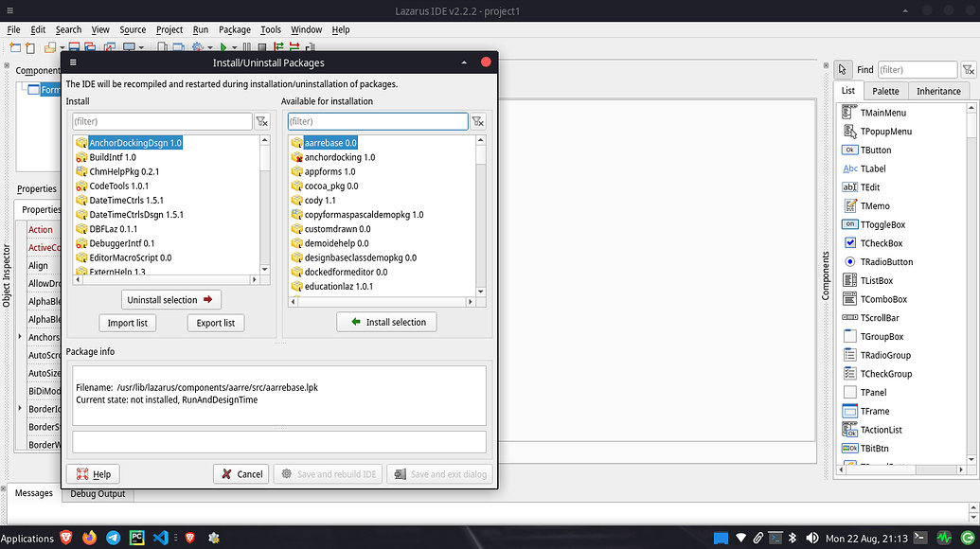
Task: Select the TMemo component
Action: (x=882, y=205)
